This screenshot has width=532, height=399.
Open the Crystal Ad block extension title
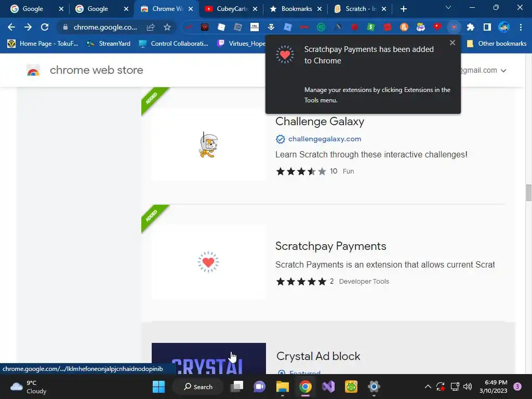tap(318, 356)
